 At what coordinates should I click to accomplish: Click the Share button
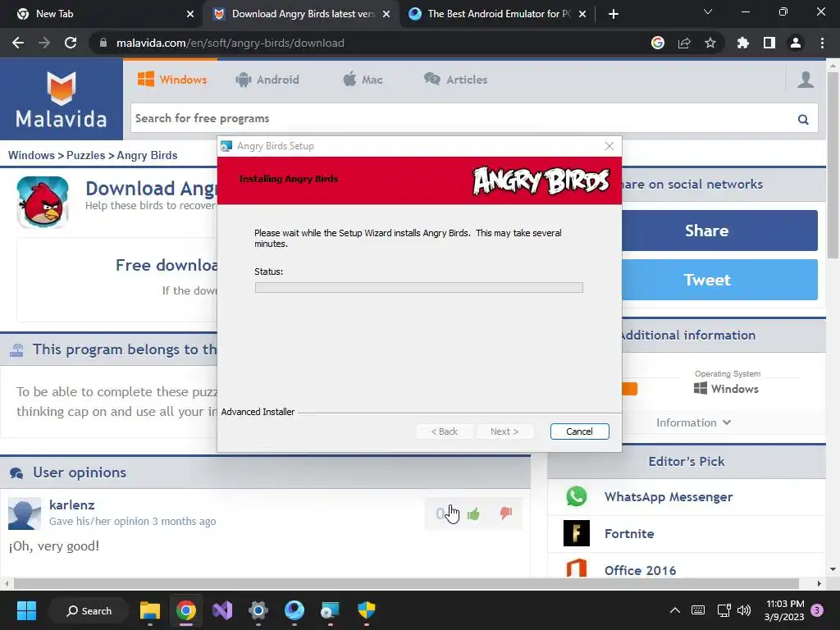pos(719,231)
